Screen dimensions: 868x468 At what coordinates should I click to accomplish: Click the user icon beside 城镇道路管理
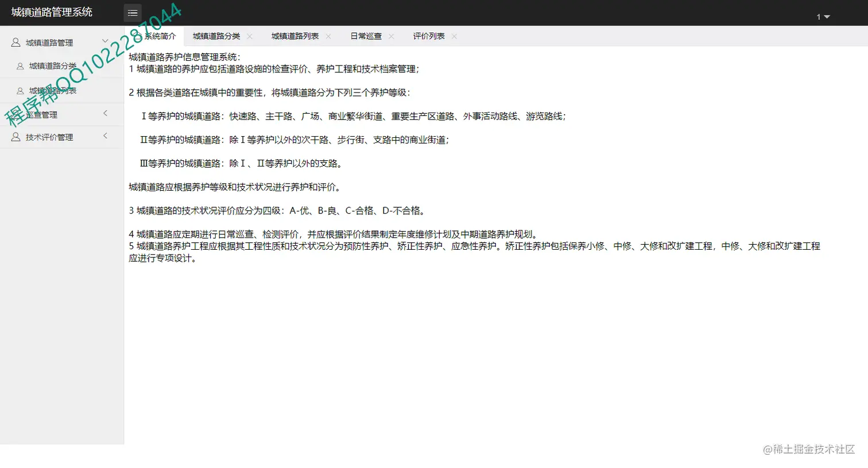pos(15,42)
